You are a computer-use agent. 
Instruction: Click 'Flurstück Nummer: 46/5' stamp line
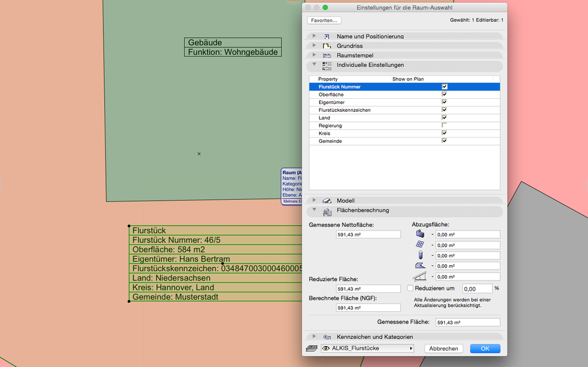coord(176,240)
